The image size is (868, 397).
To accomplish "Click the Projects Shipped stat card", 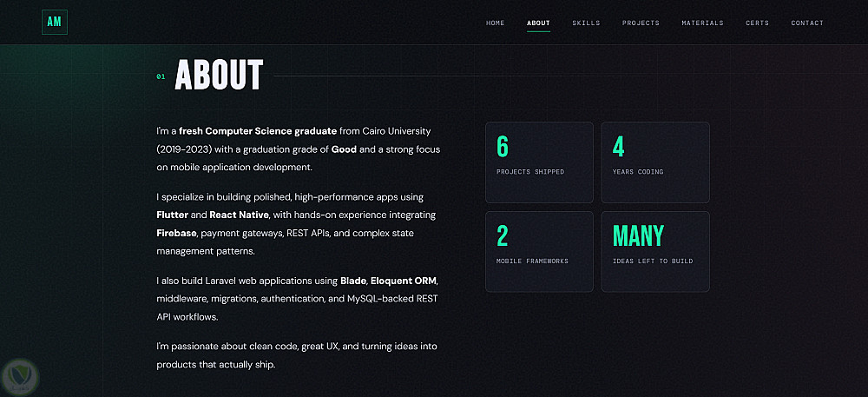I will click(539, 162).
